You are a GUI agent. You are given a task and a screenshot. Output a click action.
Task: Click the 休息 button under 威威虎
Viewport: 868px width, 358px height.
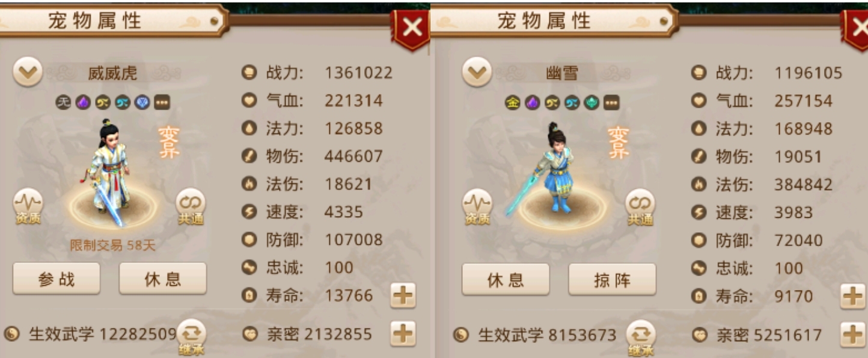click(x=162, y=279)
